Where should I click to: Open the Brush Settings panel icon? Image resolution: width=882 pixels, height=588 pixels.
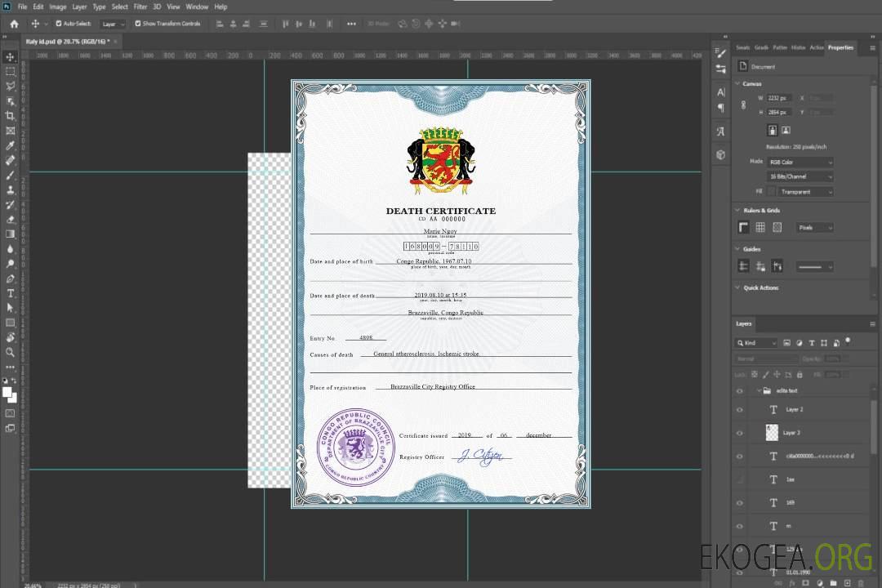click(721, 53)
